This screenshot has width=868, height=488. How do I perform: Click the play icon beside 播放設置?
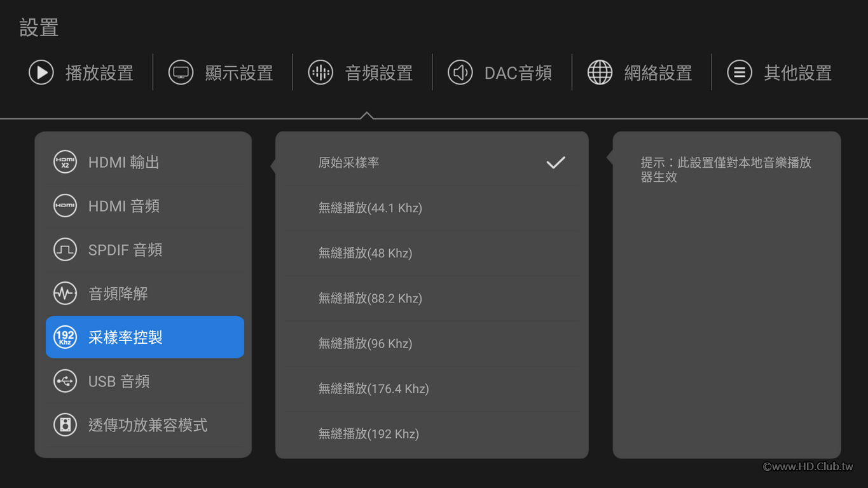(41, 72)
